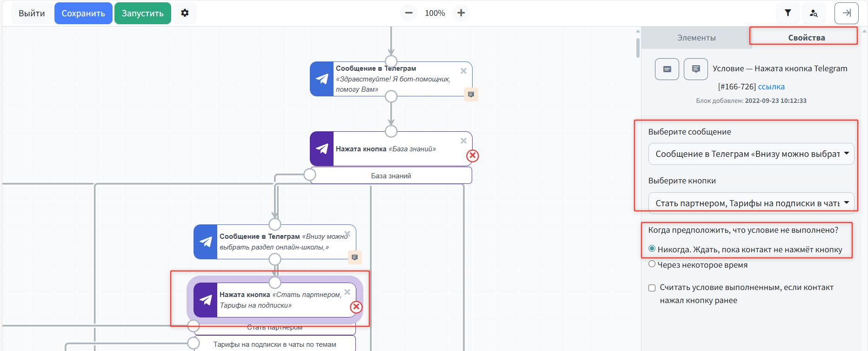Click the zoom out minus button

[408, 13]
